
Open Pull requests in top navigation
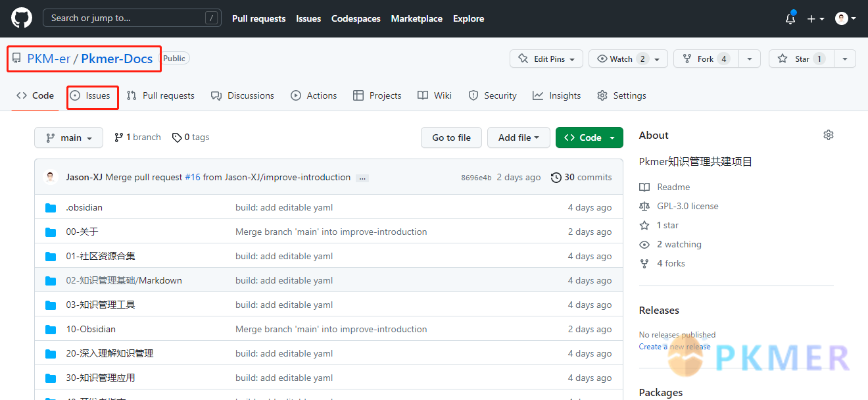click(259, 18)
